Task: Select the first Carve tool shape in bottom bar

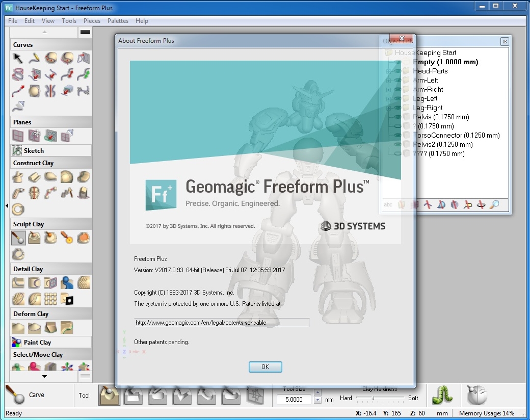Action: (x=109, y=396)
